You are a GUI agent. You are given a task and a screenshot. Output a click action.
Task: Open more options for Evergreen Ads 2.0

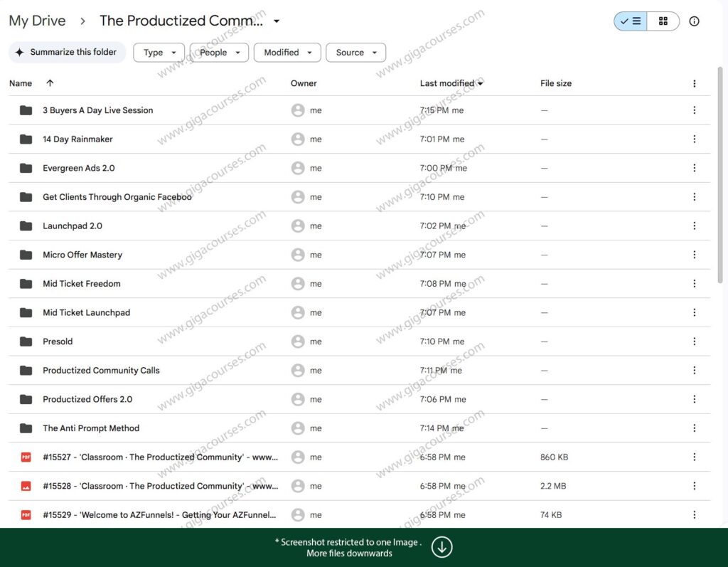click(695, 168)
